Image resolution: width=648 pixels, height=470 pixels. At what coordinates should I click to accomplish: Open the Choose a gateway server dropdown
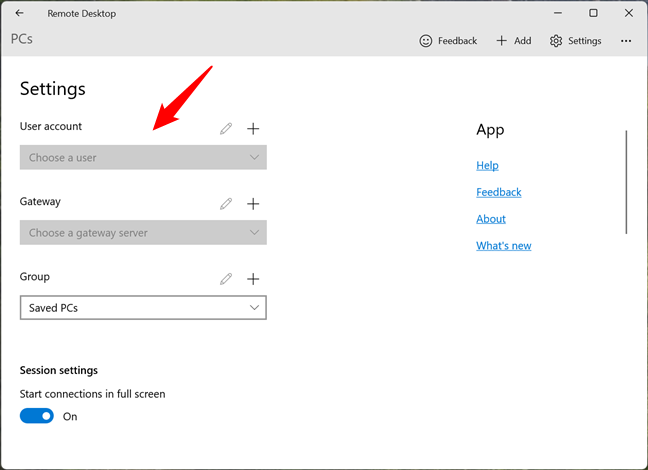pos(143,233)
